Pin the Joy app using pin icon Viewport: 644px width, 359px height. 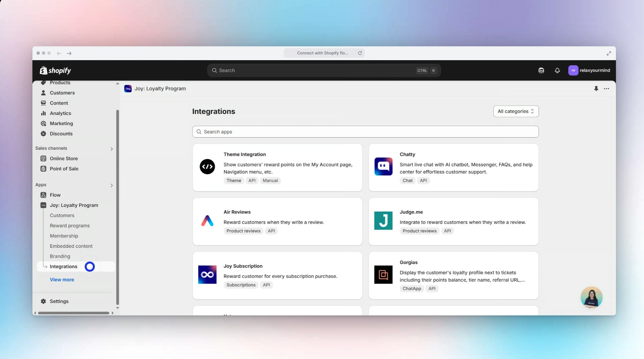pyautogui.click(x=596, y=89)
